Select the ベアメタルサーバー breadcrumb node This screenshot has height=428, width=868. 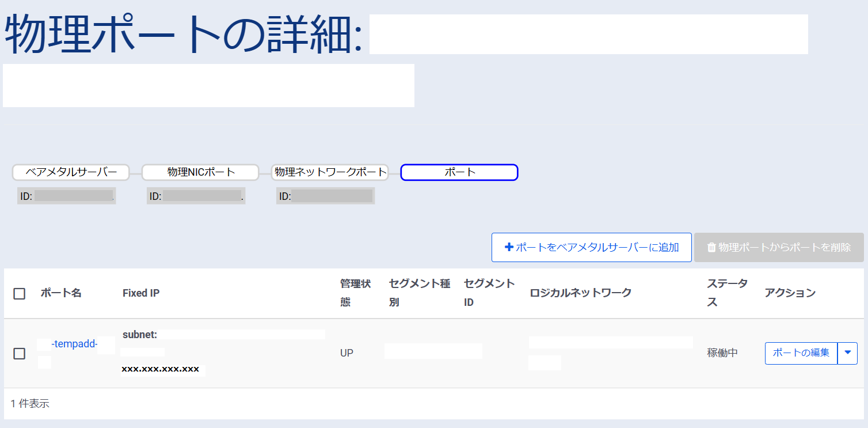click(x=70, y=172)
